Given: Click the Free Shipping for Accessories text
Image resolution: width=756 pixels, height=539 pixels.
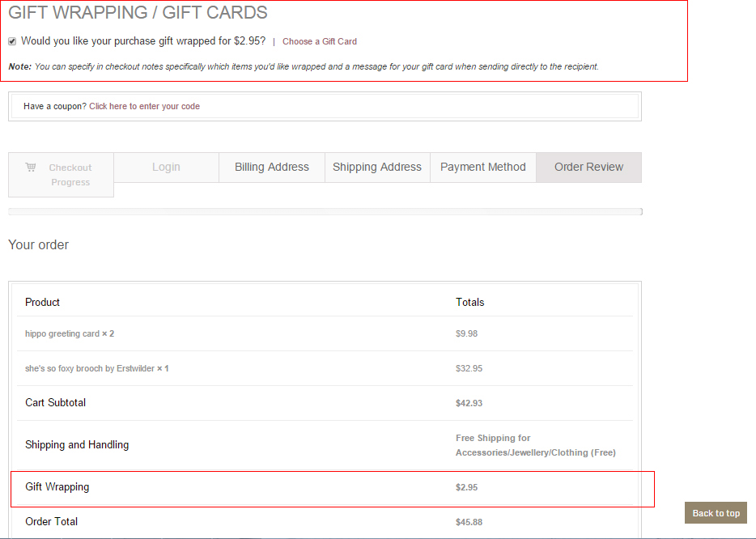Looking at the screenshot, I should (x=536, y=445).
